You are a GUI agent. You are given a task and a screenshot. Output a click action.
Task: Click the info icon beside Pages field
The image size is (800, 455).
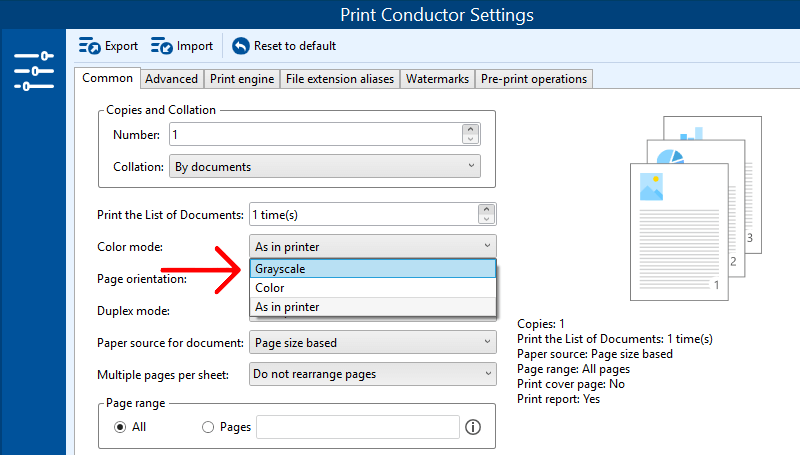click(x=473, y=427)
